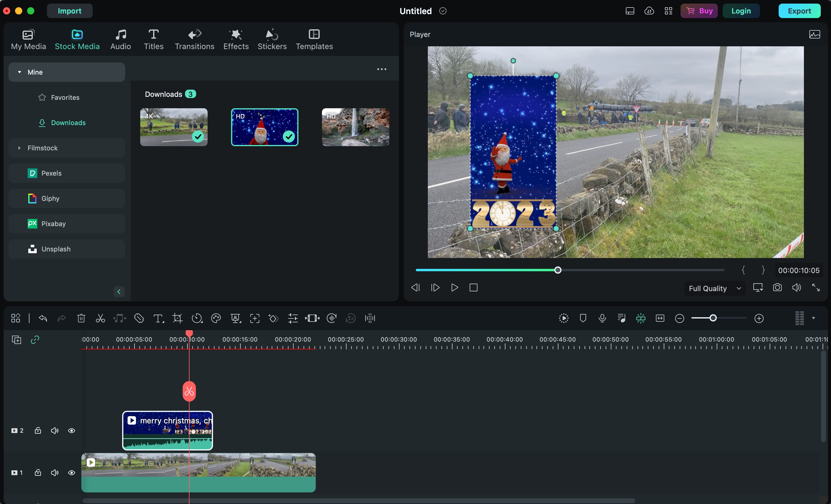This screenshot has height=504, width=831.
Task: Select the Crop tool in toolbar
Action: click(x=177, y=318)
